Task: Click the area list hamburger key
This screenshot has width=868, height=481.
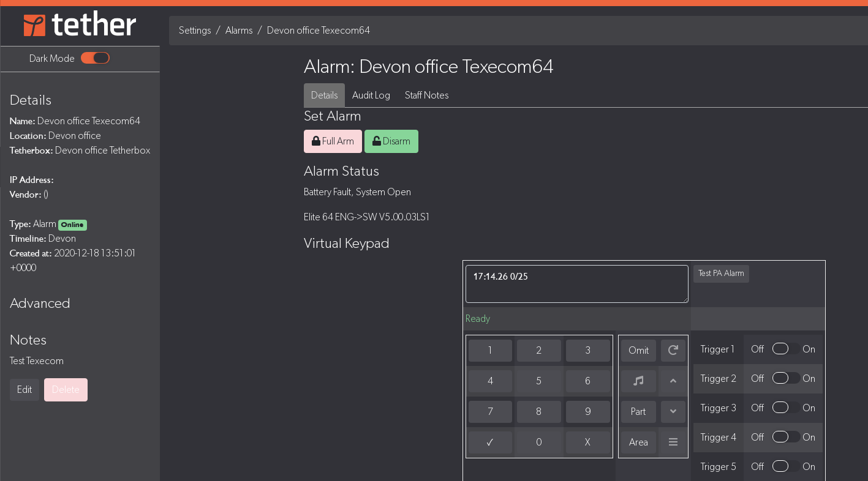Action: click(673, 442)
